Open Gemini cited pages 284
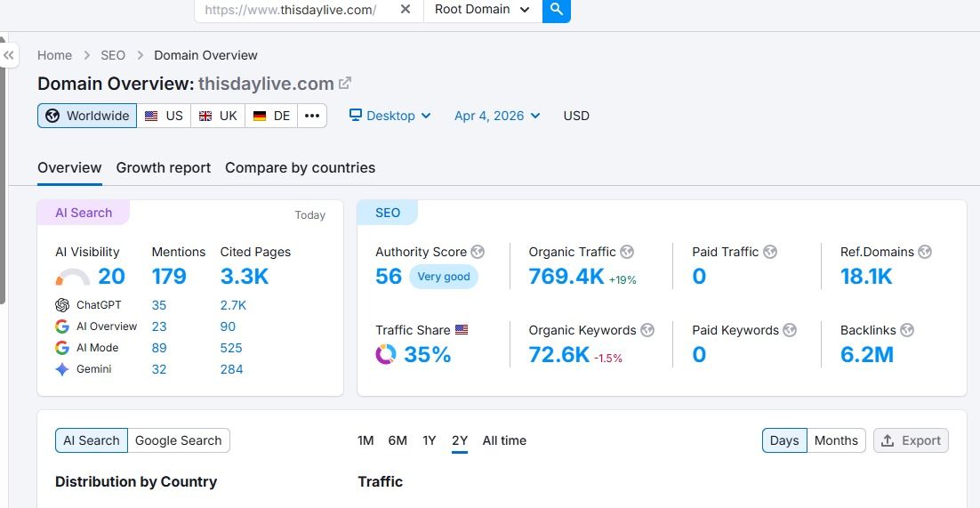The height and width of the screenshot is (508, 980). (x=231, y=369)
